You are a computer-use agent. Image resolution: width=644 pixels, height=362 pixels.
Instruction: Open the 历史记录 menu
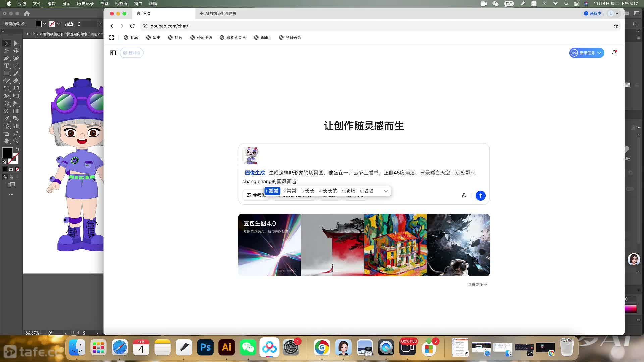click(x=85, y=4)
